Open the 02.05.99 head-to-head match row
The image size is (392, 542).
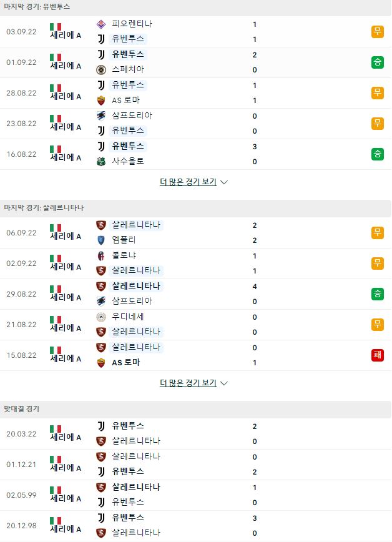pyautogui.click(x=195, y=495)
